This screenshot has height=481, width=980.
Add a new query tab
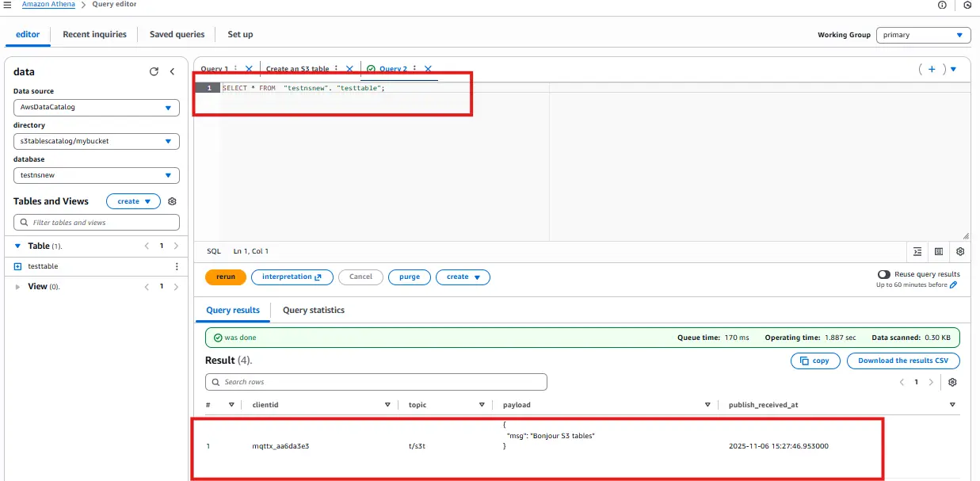point(932,69)
